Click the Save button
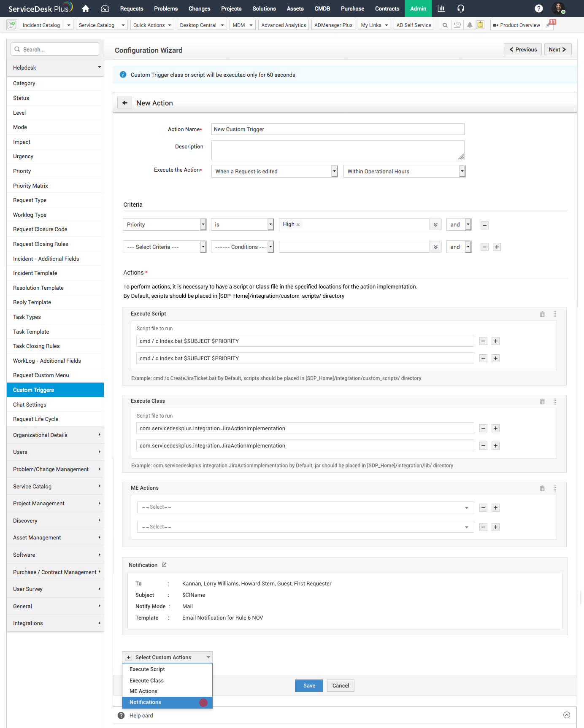 tap(309, 686)
